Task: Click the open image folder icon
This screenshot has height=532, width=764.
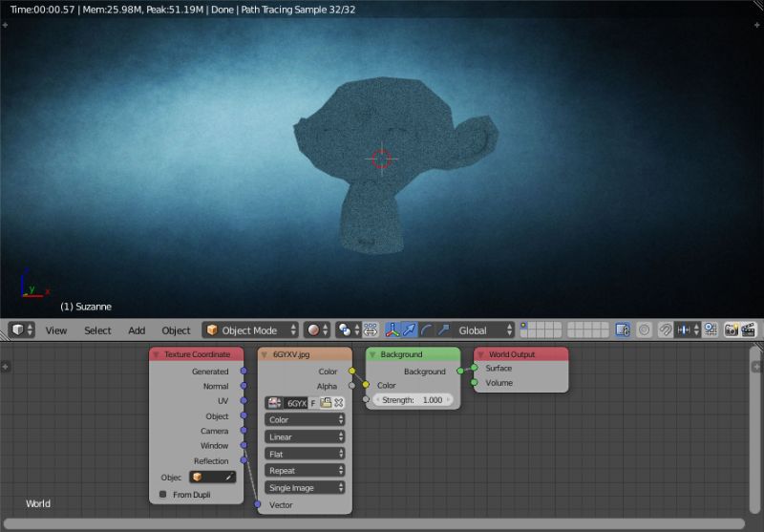Action: tap(326, 402)
